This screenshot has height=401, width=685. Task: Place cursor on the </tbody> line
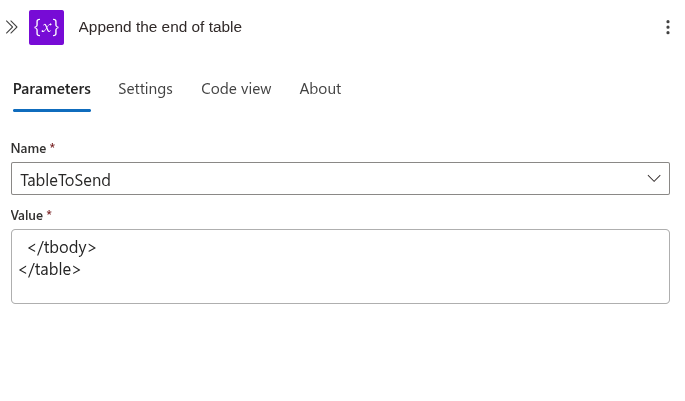[x=62, y=247]
